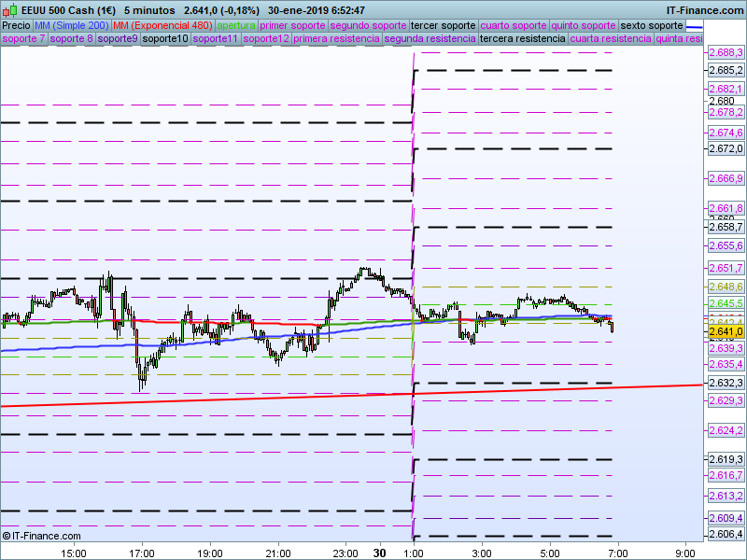Select the Precio legend label
The width and height of the screenshot is (747, 560).
click(16, 25)
